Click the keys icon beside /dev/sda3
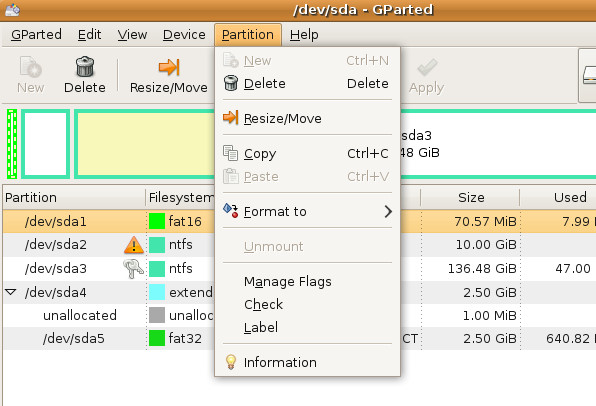 coord(133,268)
